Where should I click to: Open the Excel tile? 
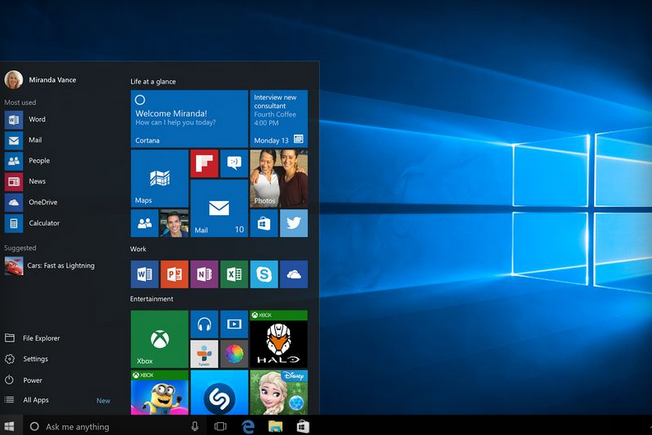[234, 274]
